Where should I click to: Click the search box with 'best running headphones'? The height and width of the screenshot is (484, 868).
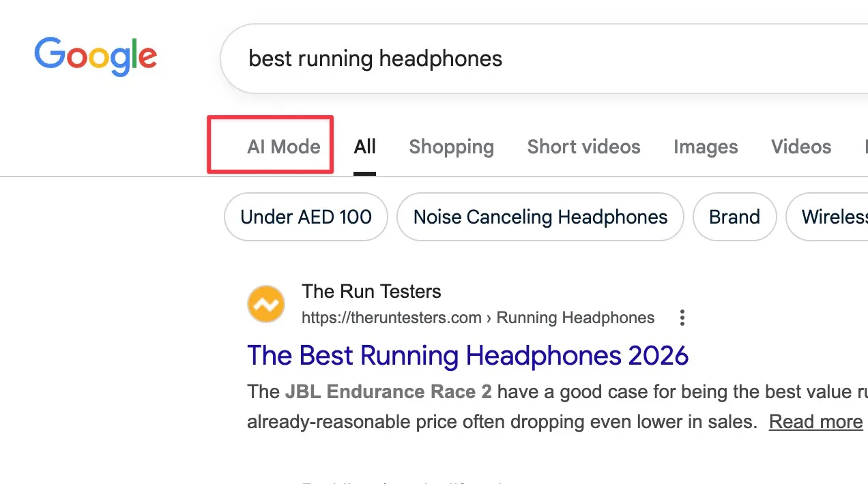tap(478, 59)
